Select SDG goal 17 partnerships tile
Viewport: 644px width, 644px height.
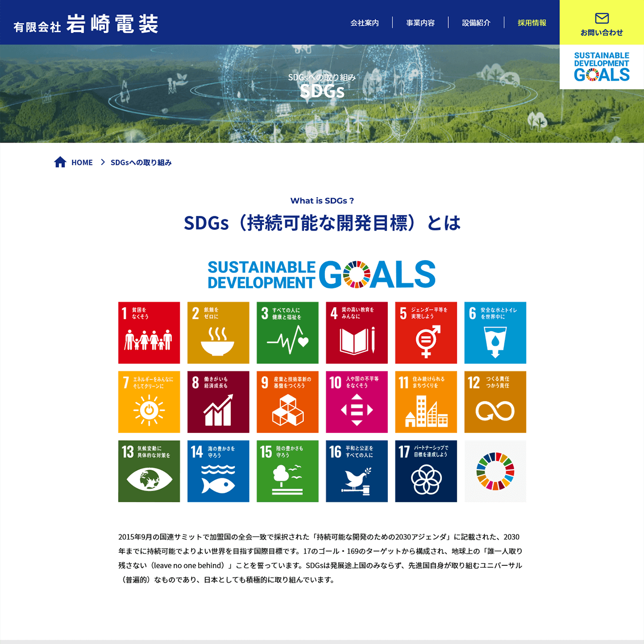coord(426,472)
